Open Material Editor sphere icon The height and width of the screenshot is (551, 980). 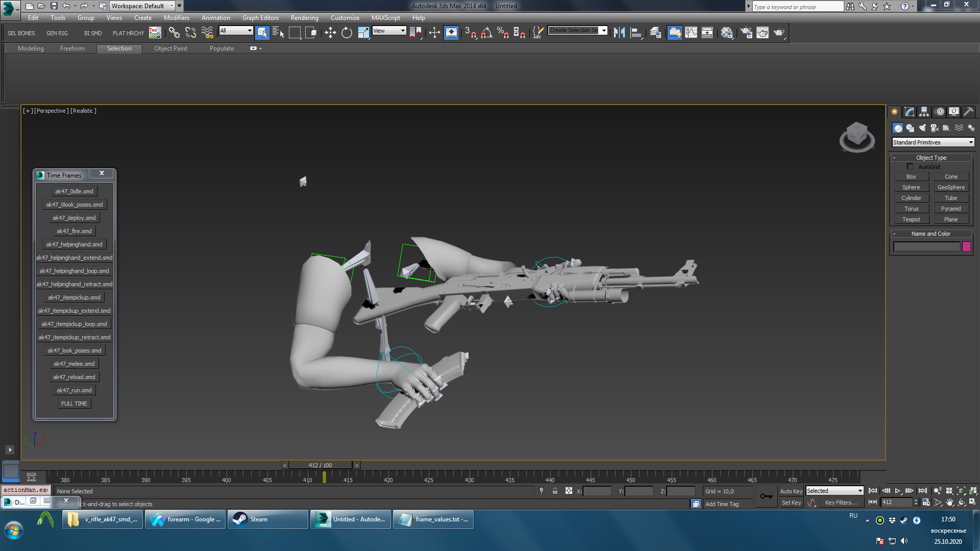tap(727, 33)
